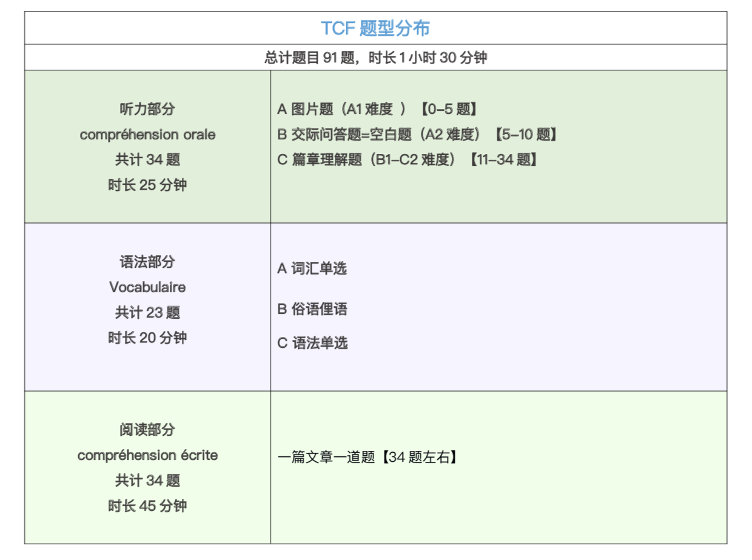Select '时长 20 分钟' duration text

[147, 338]
